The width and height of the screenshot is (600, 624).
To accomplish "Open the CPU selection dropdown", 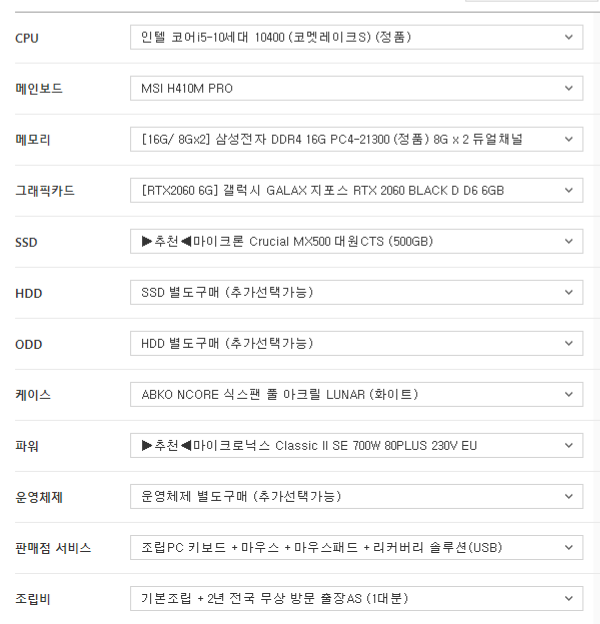I will coord(356,38).
